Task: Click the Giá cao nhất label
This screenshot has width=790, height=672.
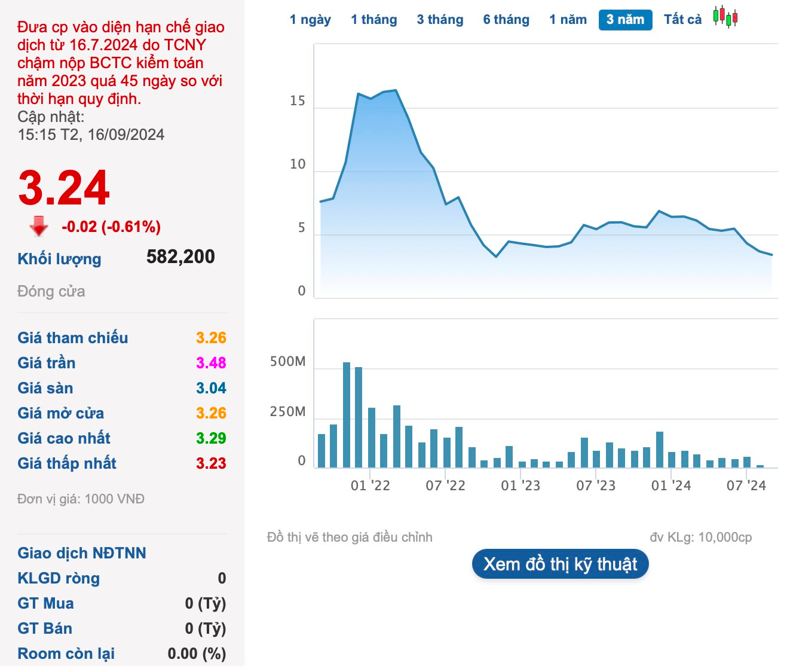Action: [64, 438]
